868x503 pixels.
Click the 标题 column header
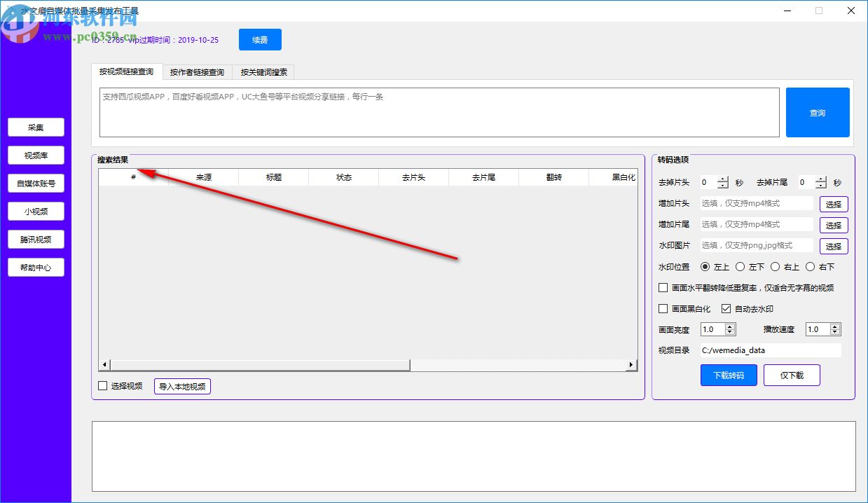[x=274, y=177]
